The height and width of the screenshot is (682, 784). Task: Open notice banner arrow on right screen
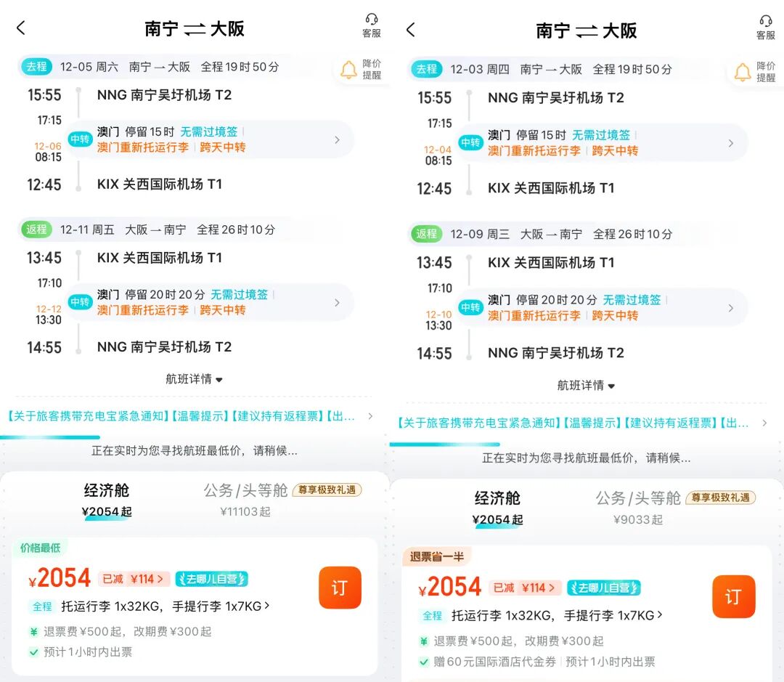[x=764, y=423]
